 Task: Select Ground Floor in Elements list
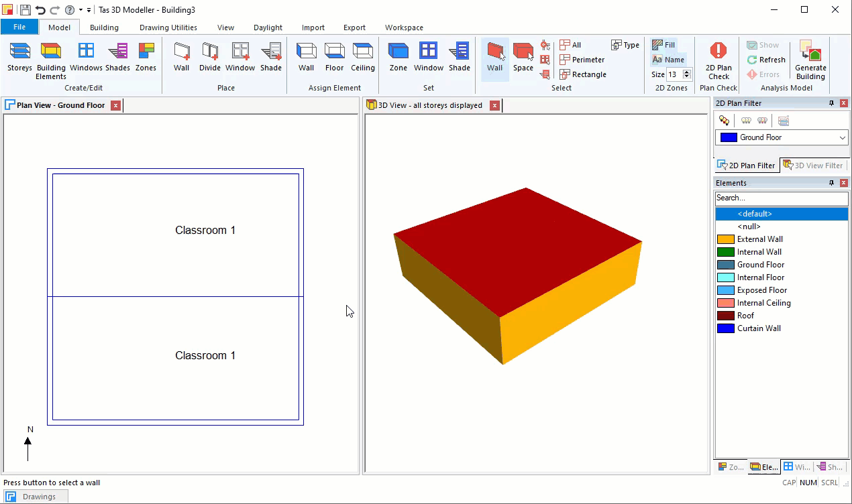[x=782, y=265]
